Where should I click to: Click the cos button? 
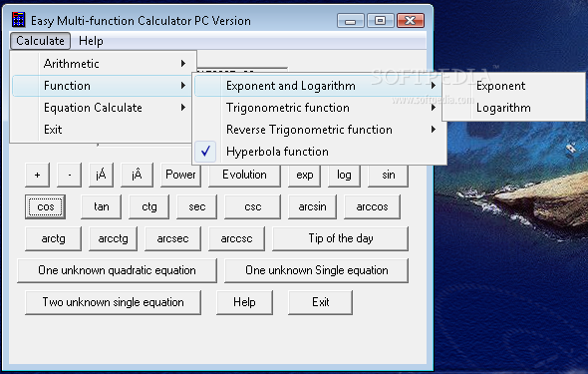click(46, 206)
